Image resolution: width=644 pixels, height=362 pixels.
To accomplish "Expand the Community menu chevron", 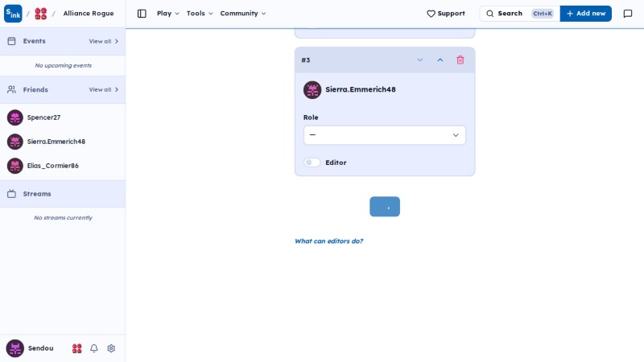I will tap(264, 14).
